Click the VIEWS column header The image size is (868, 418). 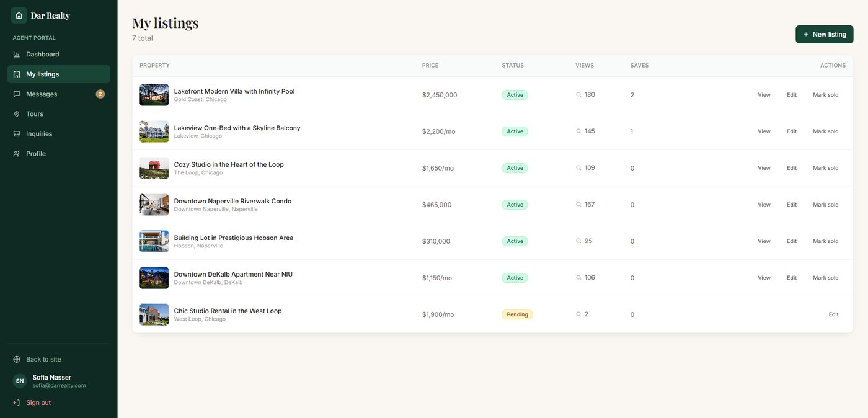(585, 66)
